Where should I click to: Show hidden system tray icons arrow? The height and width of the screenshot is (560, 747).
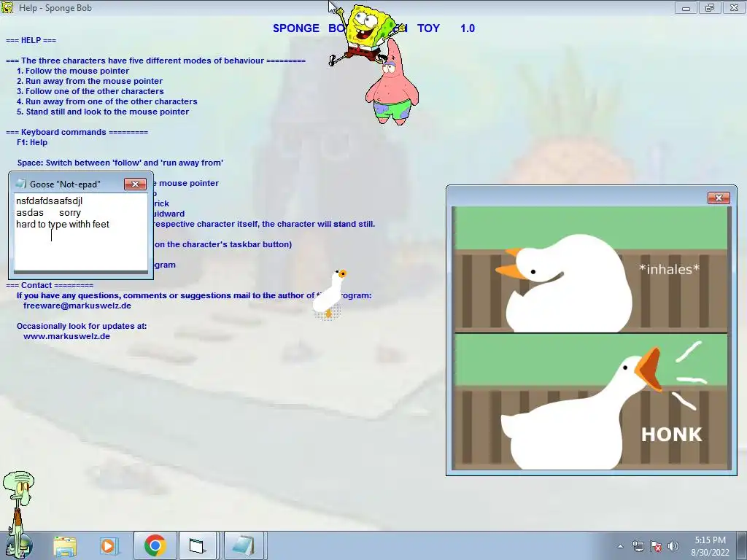[620, 546]
